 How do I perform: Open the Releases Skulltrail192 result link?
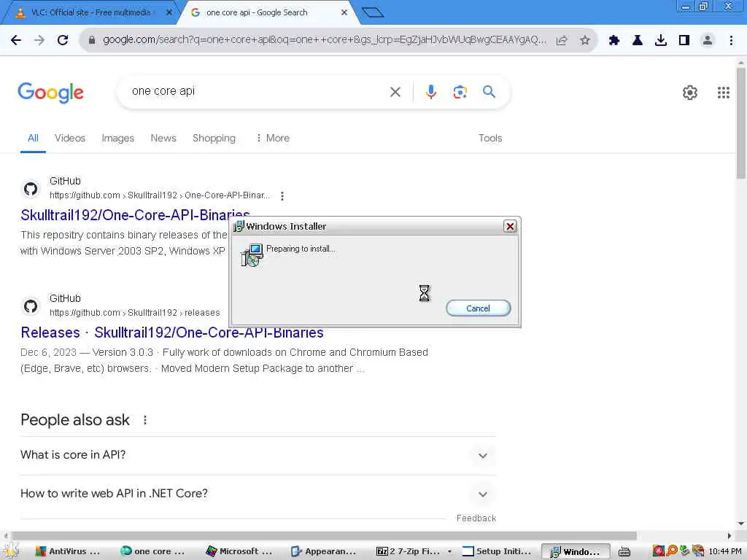[172, 332]
